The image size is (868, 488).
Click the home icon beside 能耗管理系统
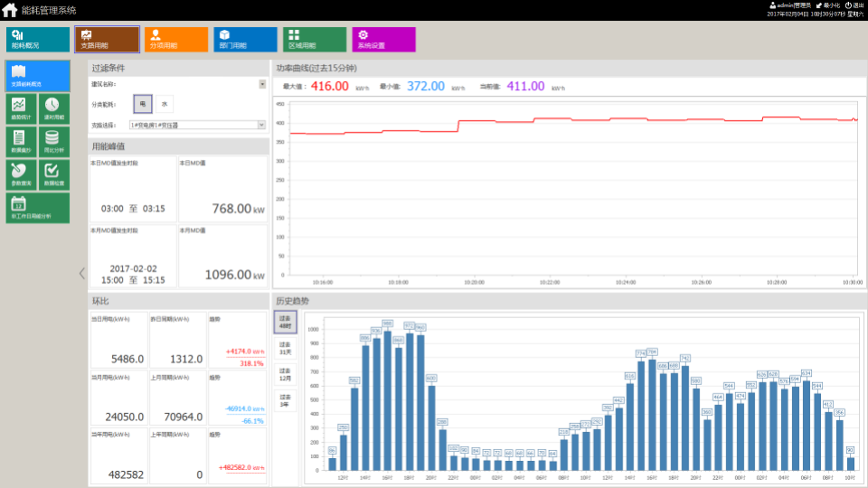click(9, 10)
